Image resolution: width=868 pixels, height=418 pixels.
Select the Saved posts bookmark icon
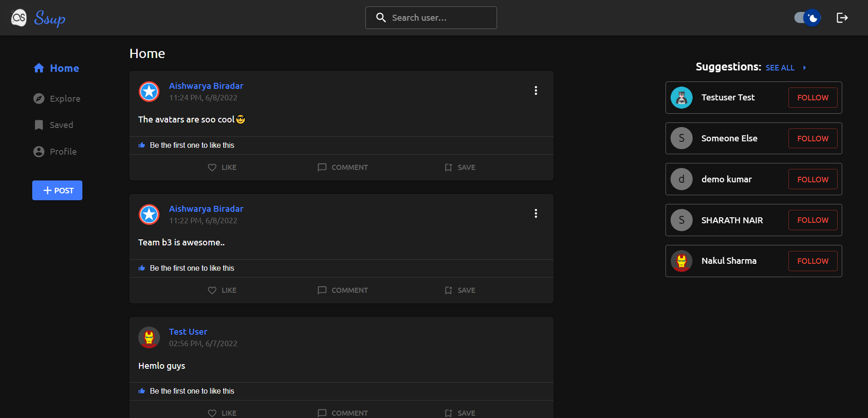tap(39, 125)
